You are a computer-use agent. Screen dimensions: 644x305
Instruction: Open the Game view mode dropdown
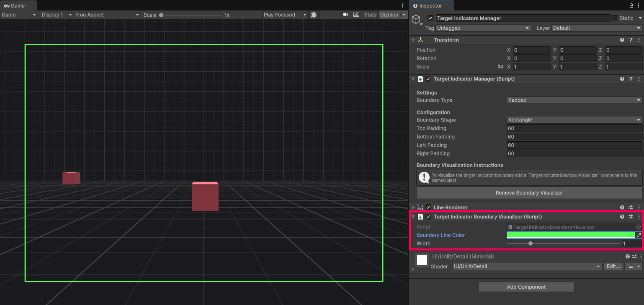[19, 15]
